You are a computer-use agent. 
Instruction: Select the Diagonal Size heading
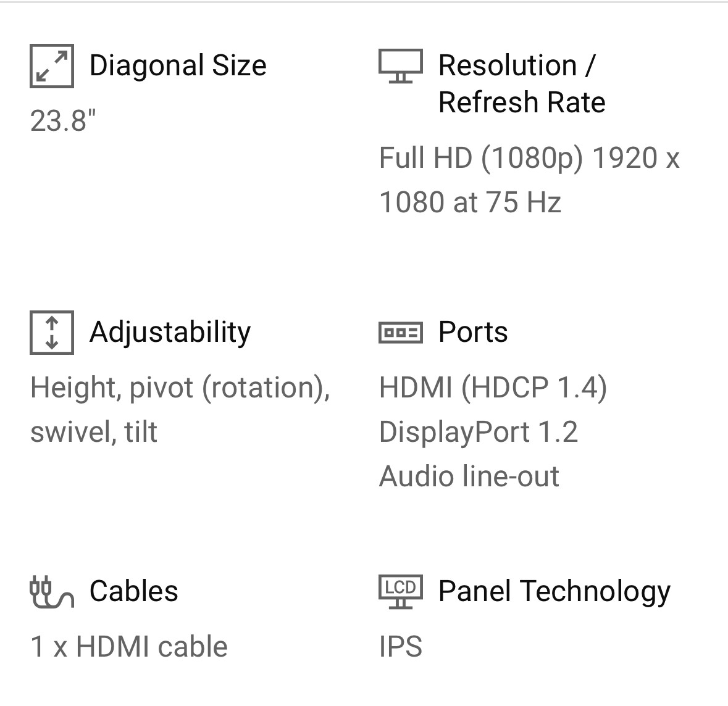point(178,65)
